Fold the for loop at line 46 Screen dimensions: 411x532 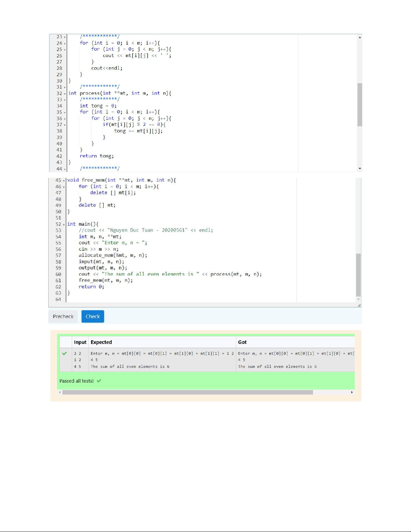tap(64, 187)
